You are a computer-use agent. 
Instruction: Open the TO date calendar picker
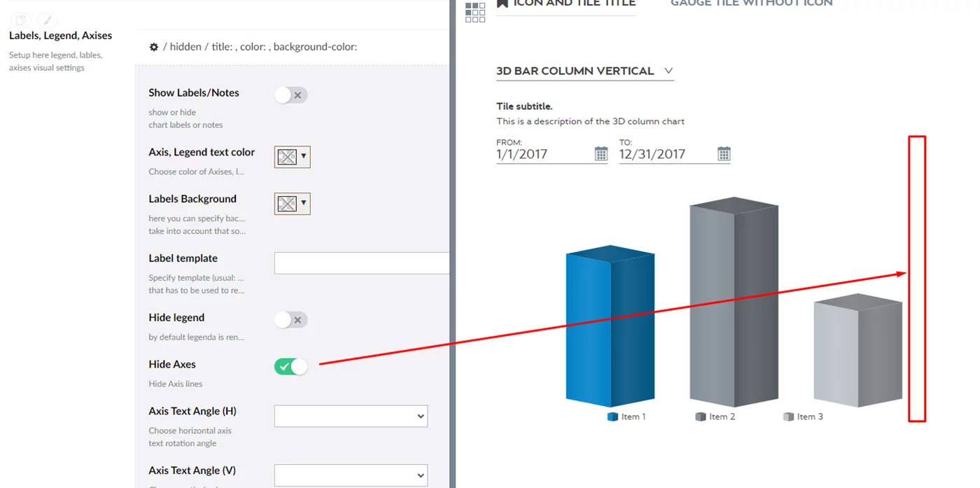pos(724,154)
